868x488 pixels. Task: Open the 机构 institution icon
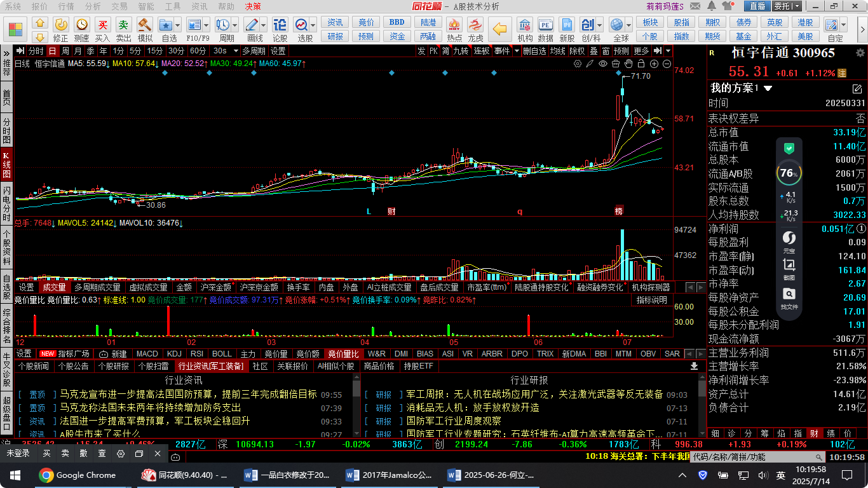coord(525,25)
